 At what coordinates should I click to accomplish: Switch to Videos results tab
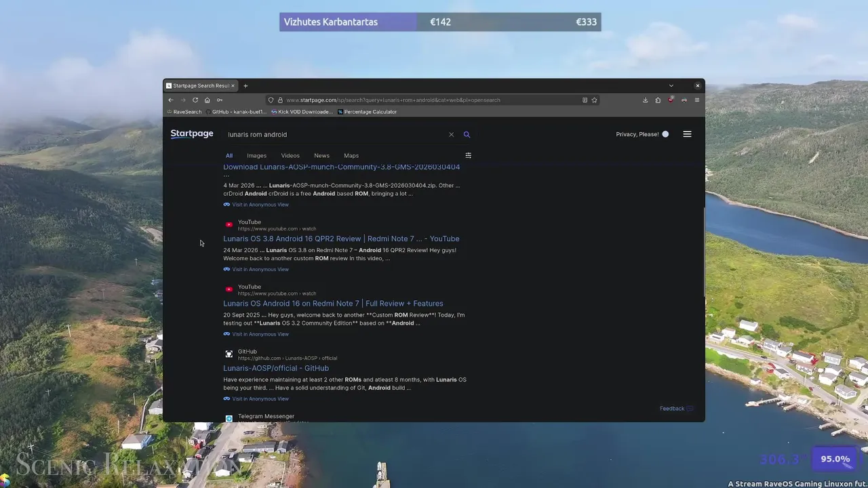(290, 155)
